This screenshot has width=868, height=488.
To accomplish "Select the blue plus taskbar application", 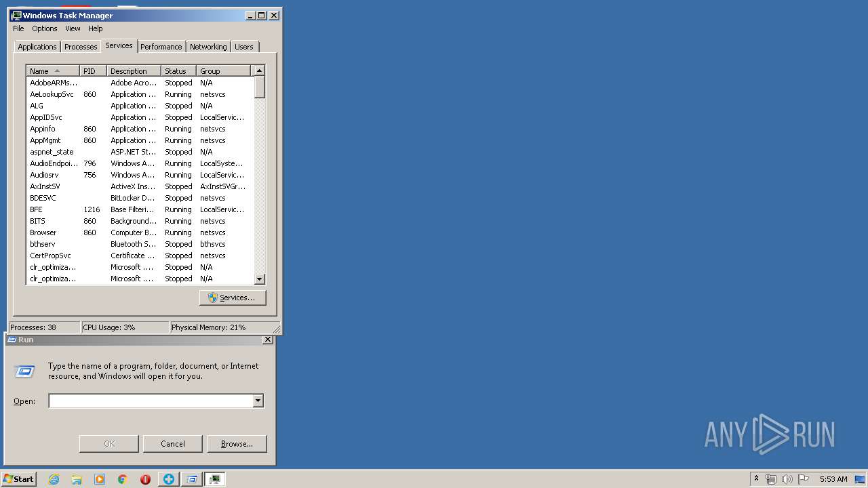I will pyautogui.click(x=169, y=479).
